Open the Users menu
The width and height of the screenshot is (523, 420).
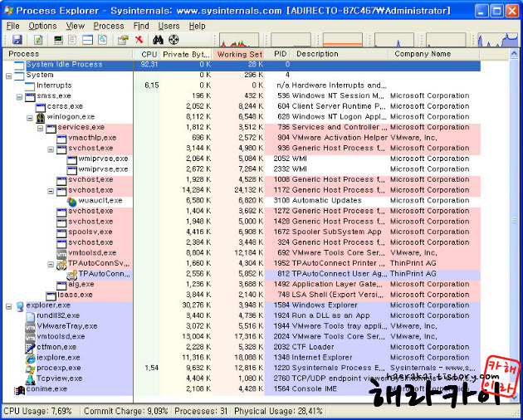[169, 26]
